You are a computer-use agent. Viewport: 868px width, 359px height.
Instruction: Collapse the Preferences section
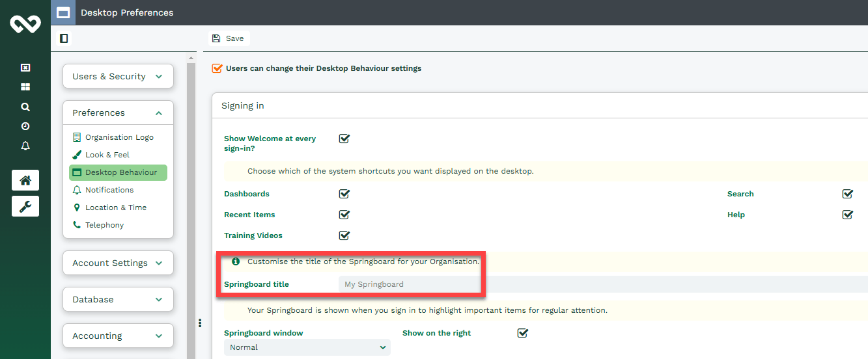tap(119, 113)
